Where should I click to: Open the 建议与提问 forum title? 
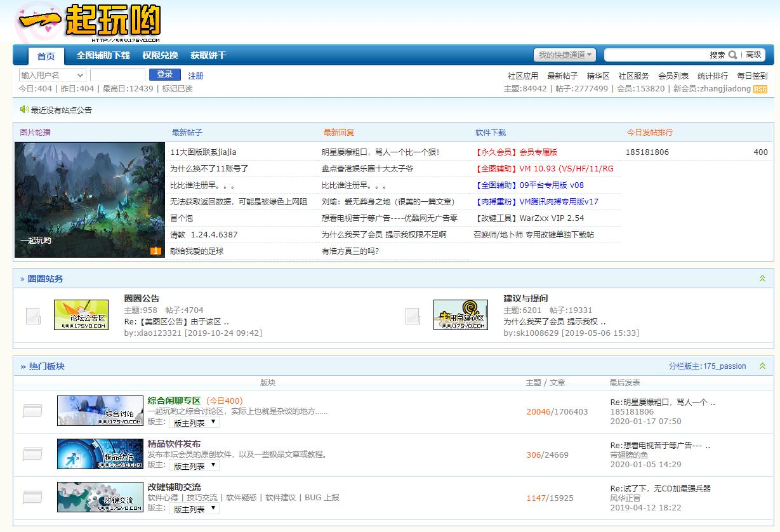526,298
